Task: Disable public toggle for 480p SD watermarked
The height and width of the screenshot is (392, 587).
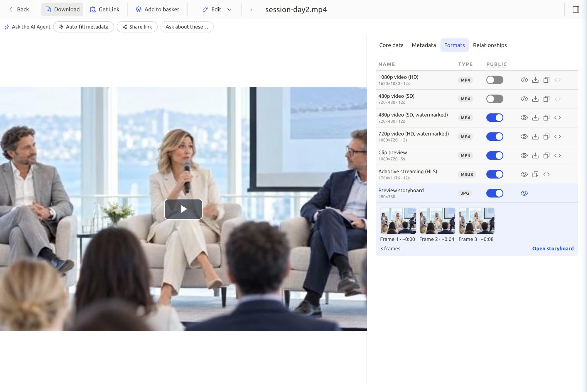Action: coord(495,118)
